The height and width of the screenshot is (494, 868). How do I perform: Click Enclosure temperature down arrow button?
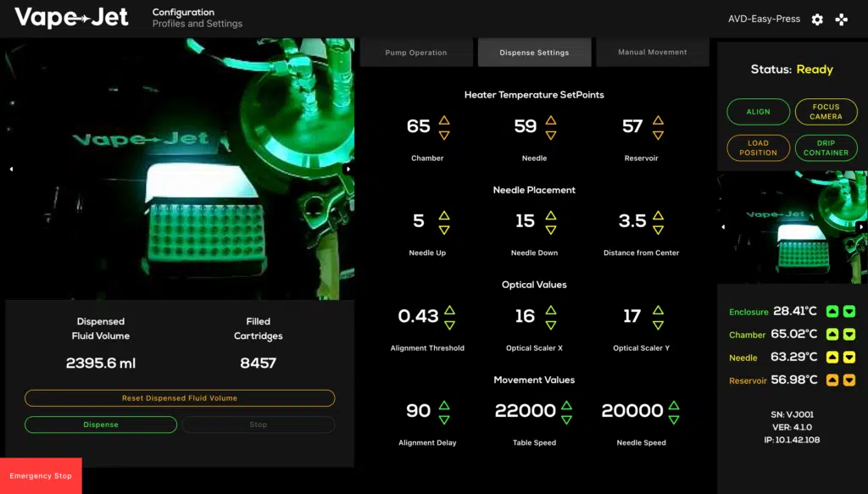coord(849,312)
